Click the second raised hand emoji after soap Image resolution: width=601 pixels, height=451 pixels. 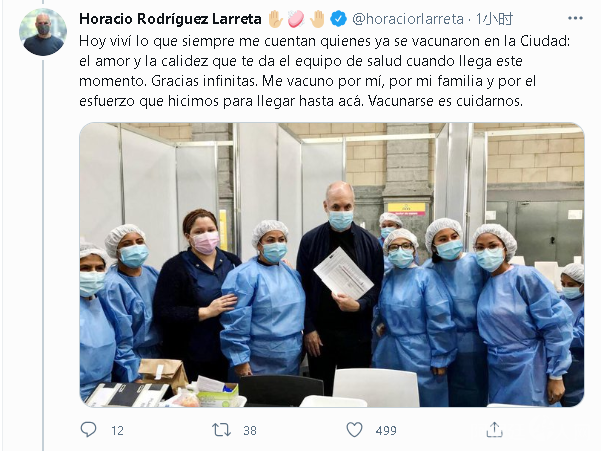(317, 19)
